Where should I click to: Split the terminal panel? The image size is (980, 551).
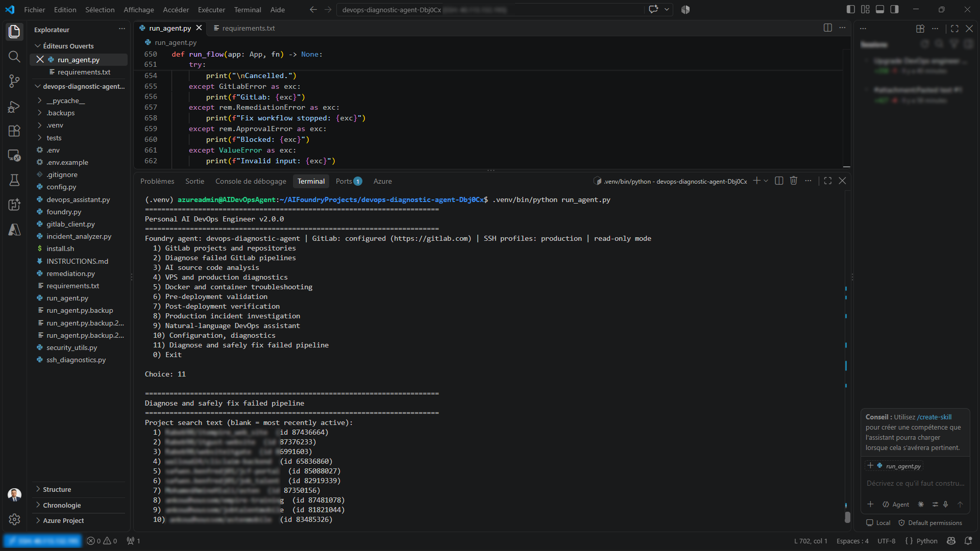(779, 181)
